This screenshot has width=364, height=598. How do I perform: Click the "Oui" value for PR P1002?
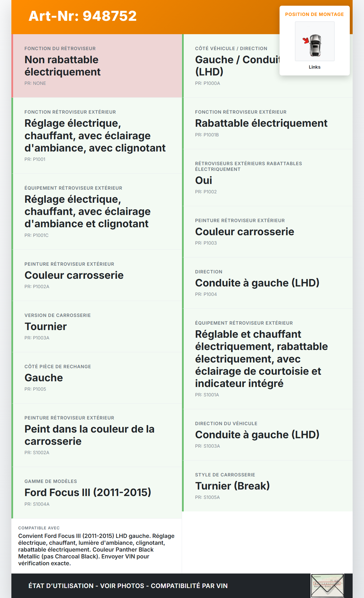[204, 181]
